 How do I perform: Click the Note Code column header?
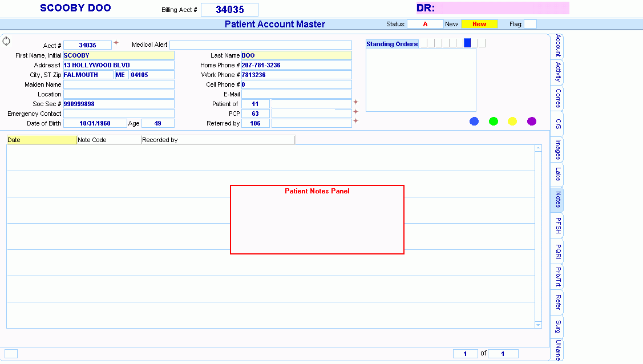(x=109, y=140)
